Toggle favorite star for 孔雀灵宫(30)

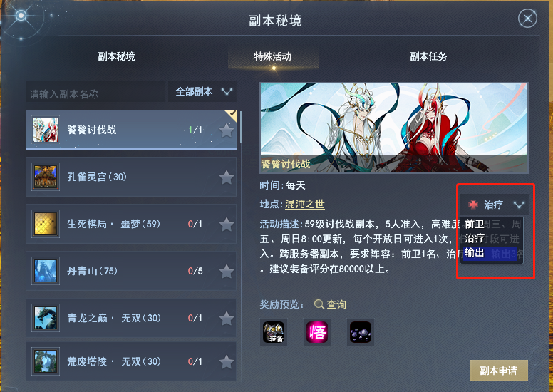coord(227,177)
